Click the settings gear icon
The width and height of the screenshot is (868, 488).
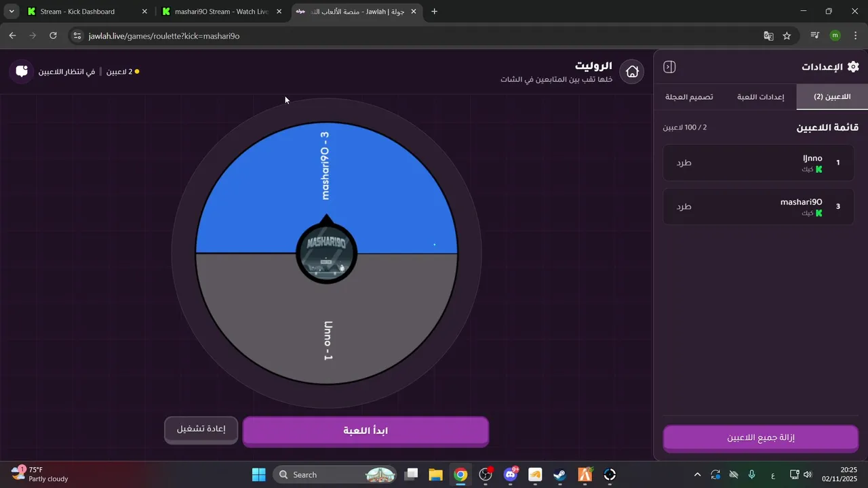click(x=853, y=66)
